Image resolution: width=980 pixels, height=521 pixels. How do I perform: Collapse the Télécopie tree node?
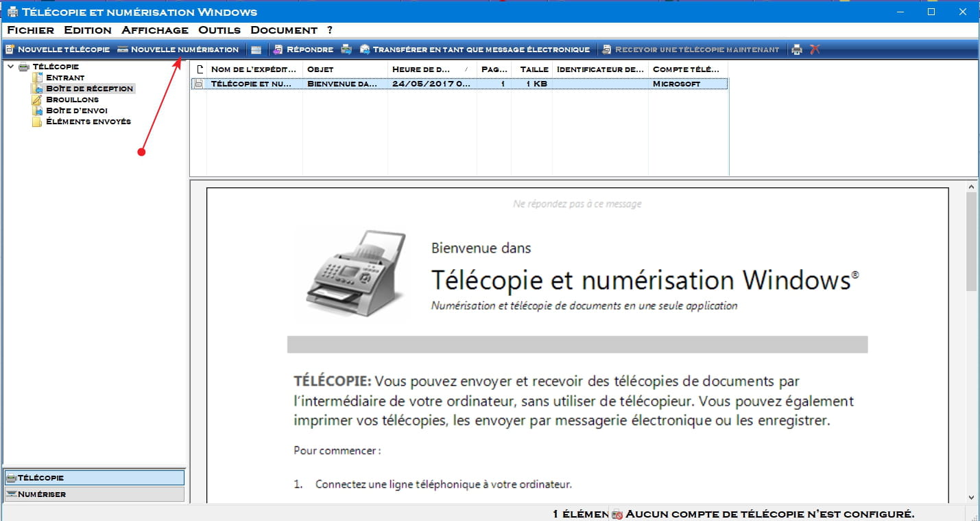10,67
